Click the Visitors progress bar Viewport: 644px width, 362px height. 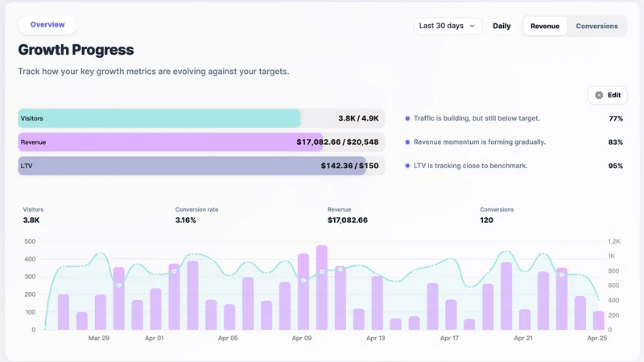coord(201,118)
